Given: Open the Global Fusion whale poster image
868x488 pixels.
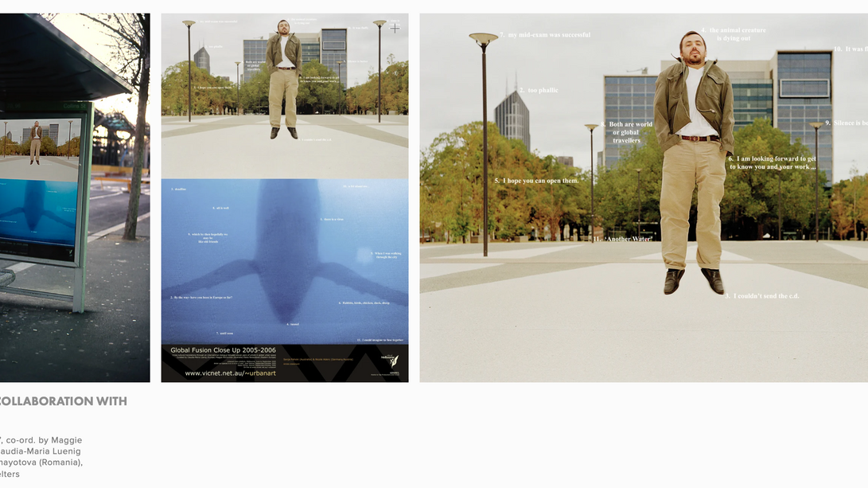Looking at the screenshot, I should (285, 197).
